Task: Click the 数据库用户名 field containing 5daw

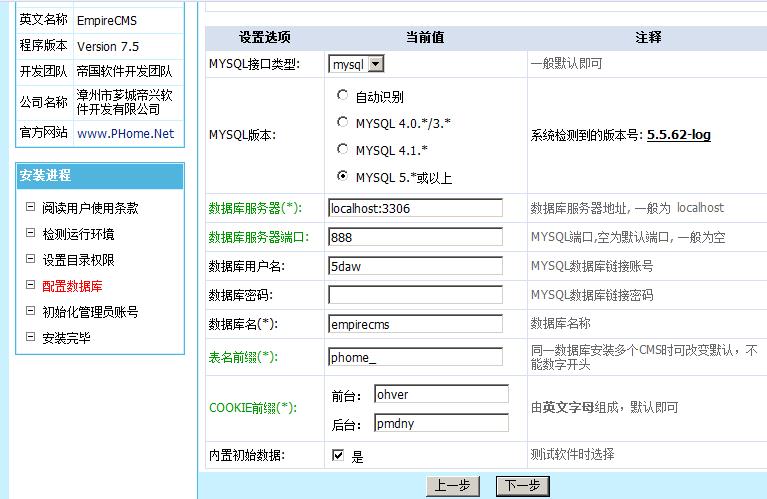Action: tap(415, 266)
